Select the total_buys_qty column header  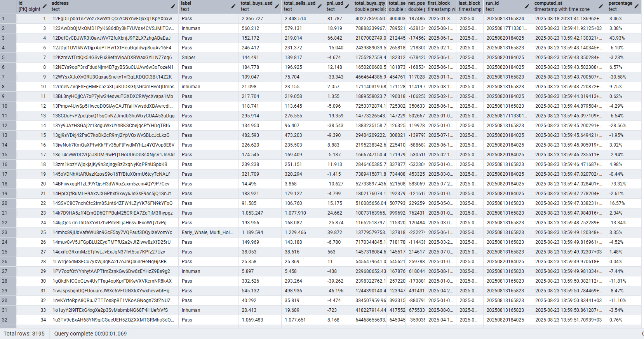pos(369,6)
